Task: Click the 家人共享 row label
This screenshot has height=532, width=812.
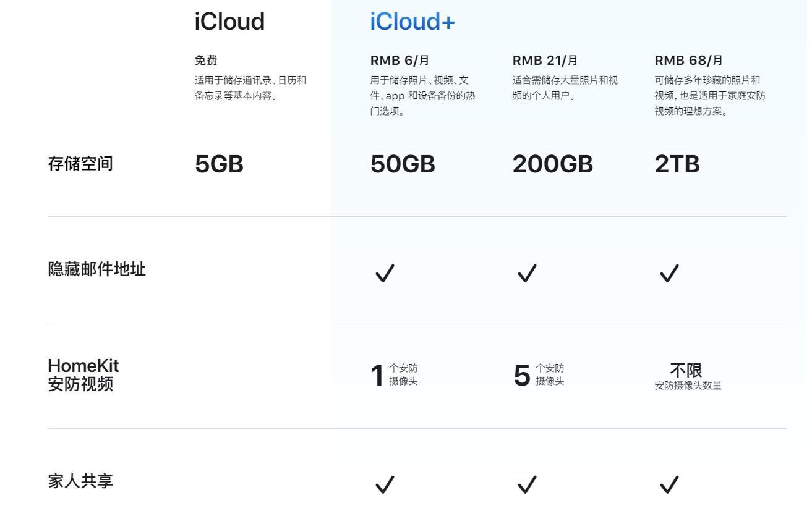Action: [x=80, y=481]
